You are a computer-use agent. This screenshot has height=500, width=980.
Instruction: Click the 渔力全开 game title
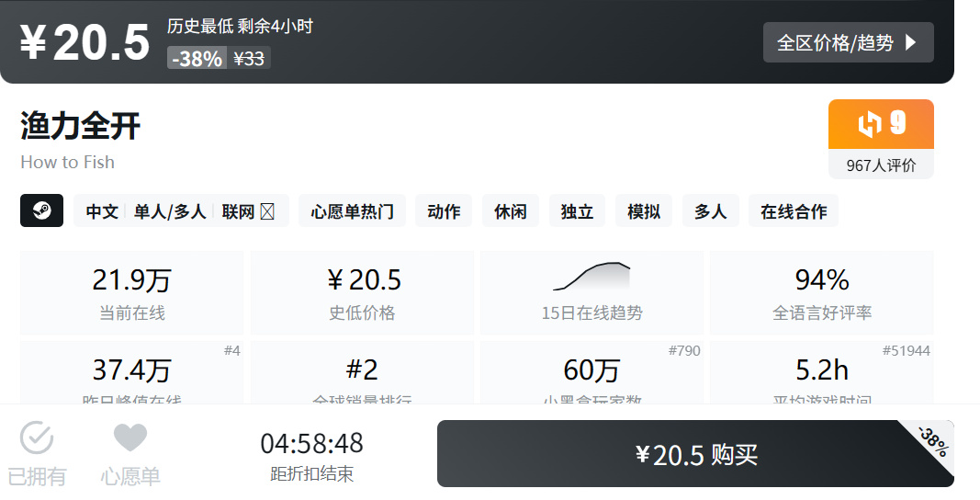pos(80,125)
